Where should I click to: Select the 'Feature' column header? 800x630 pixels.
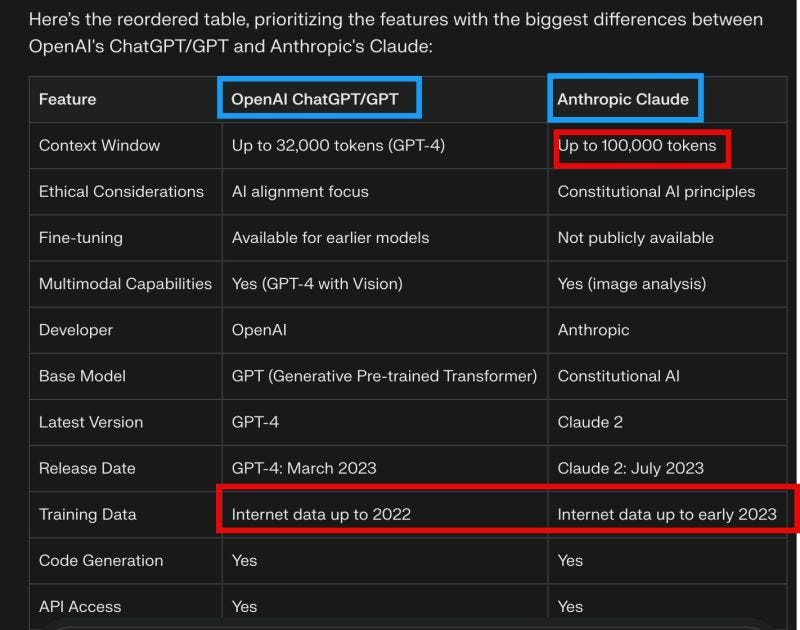point(67,99)
